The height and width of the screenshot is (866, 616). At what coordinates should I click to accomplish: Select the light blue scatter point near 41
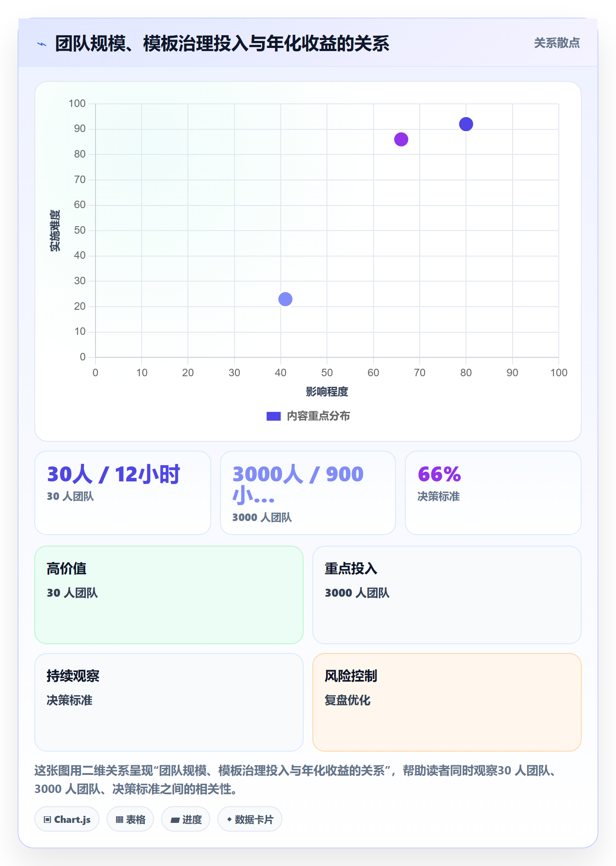tap(286, 299)
